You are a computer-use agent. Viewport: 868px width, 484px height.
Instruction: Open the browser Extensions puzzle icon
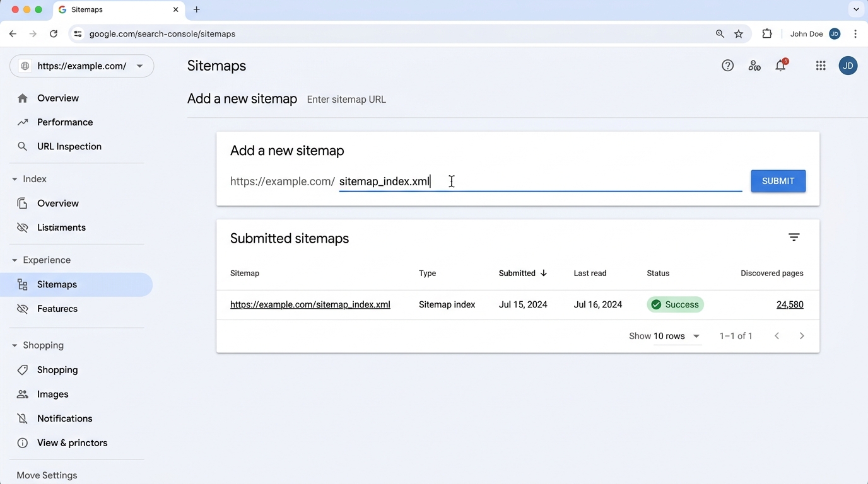767,34
